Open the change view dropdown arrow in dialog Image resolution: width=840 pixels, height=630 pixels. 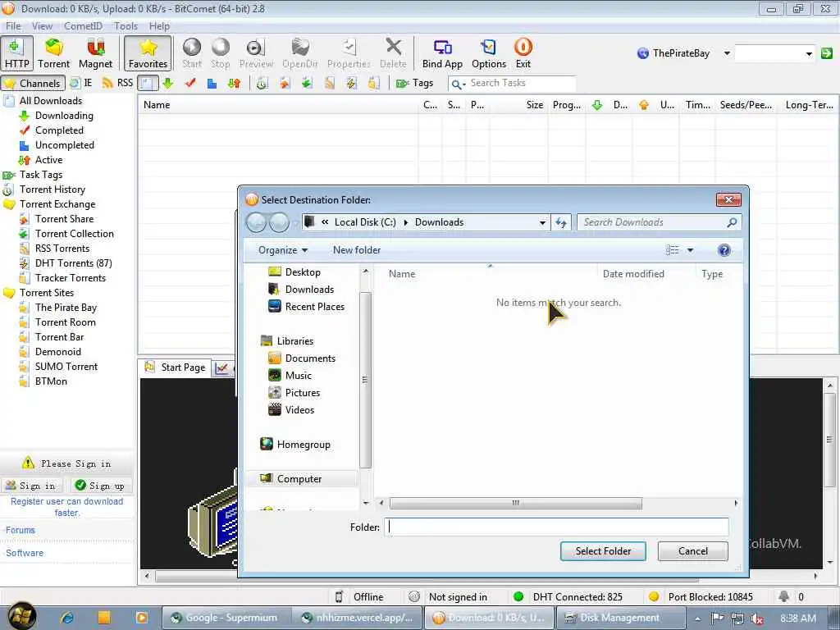pos(690,250)
